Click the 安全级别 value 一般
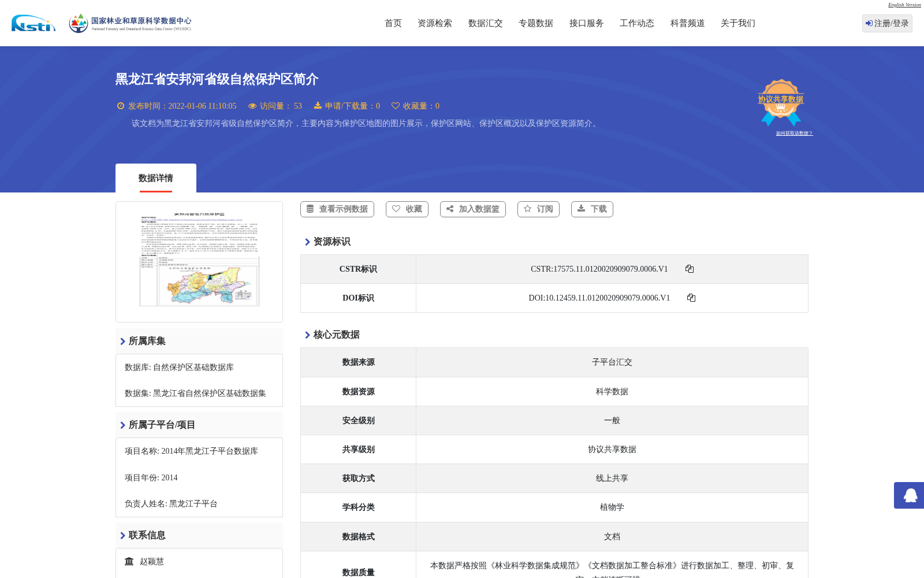The height and width of the screenshot is (578, 924). tap(612, 421)
